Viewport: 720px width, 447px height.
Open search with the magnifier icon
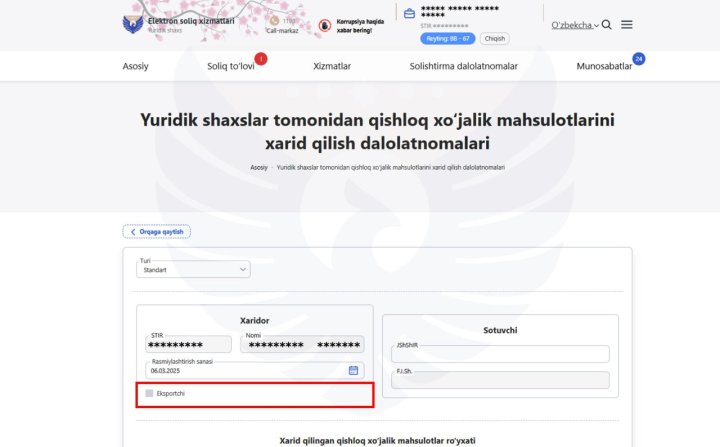click(607, 25)
